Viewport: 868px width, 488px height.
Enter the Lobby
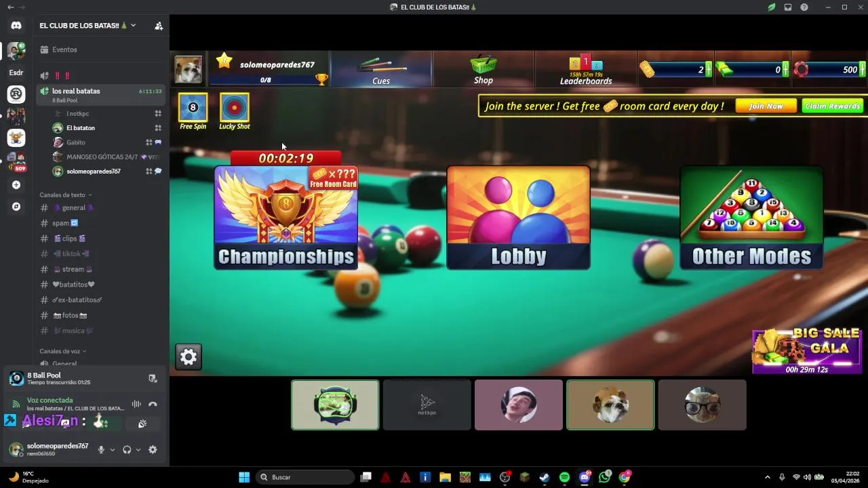click(518, 218)
